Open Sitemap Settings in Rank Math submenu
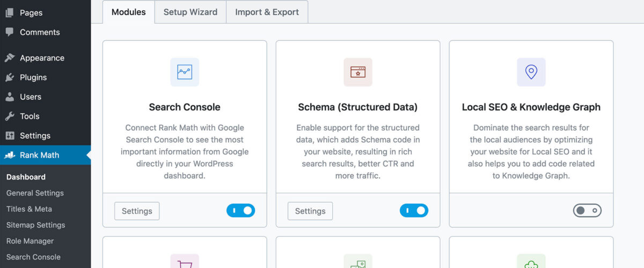The image size is (644, 268). click(35, 225)
